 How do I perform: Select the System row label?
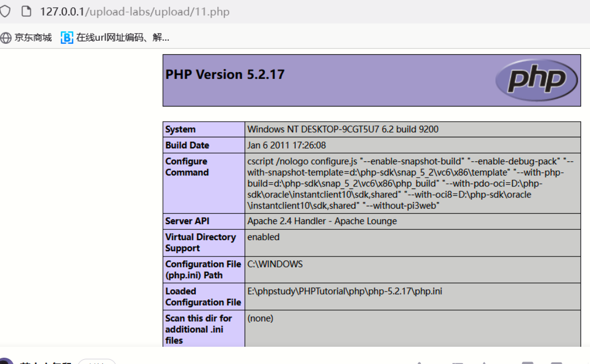tap(180, 130)
